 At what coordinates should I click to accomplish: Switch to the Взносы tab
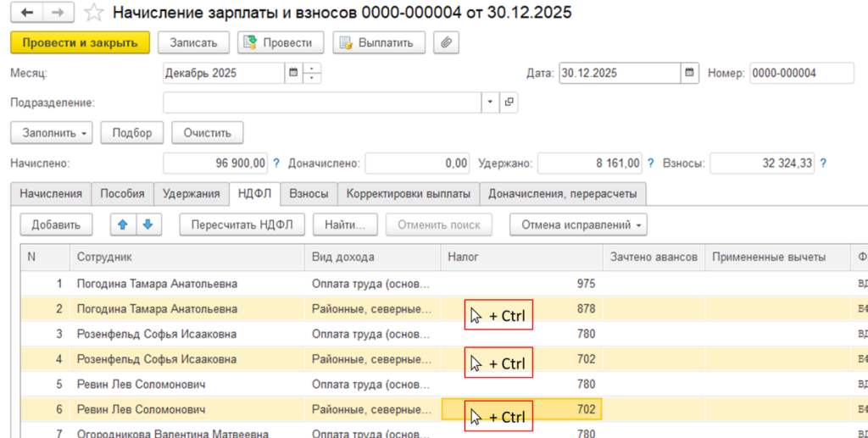pyautogui.click(x=309, y=194)
